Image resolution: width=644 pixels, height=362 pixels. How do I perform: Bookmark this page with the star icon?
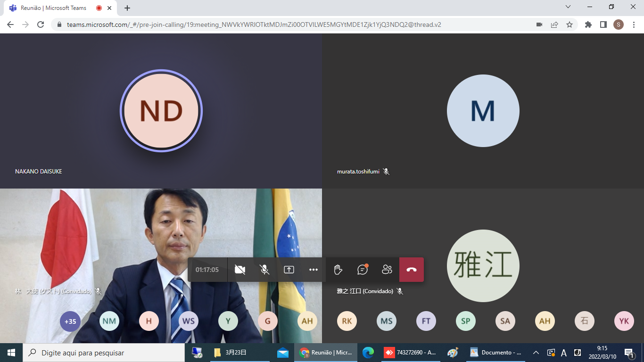[x=570, y=25]
